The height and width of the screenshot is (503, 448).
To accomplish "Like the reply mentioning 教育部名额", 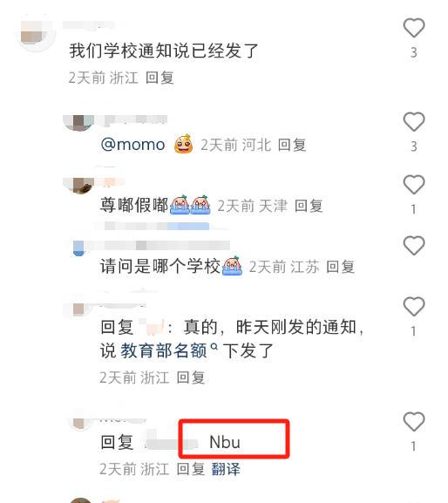I will (414, 306).
